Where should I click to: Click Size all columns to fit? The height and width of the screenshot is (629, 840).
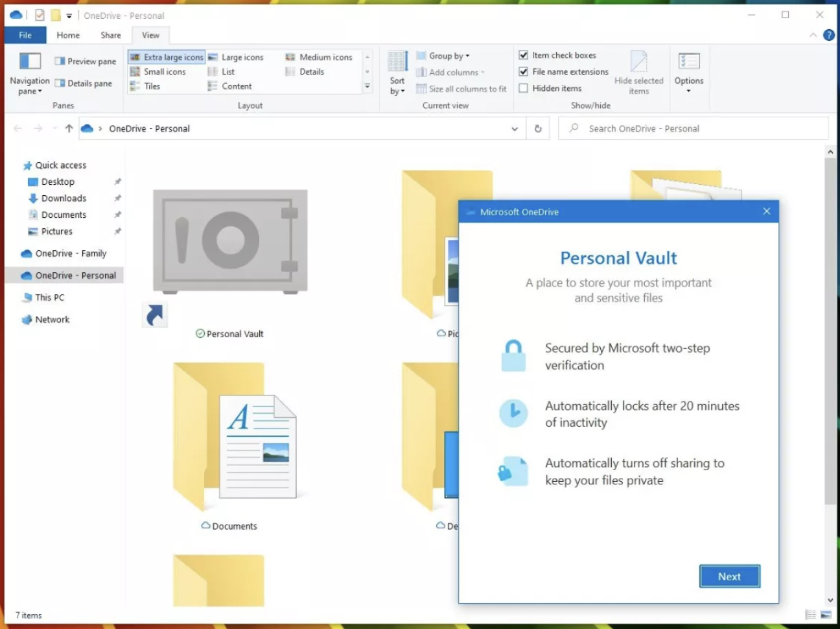461,89
